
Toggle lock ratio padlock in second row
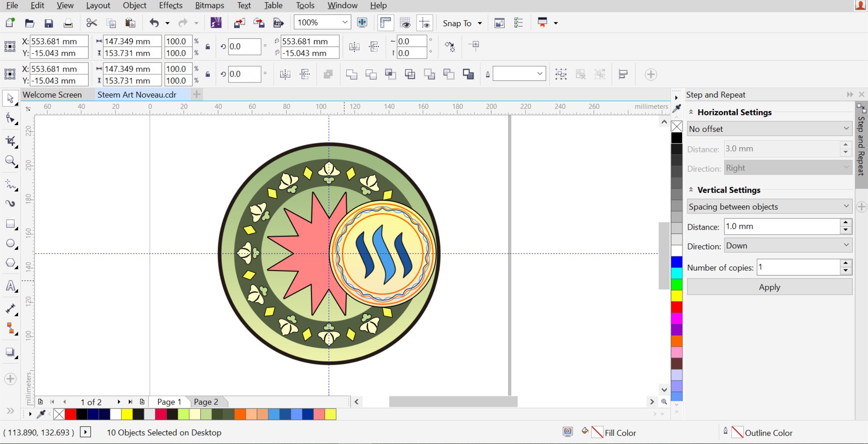[208, 74]
